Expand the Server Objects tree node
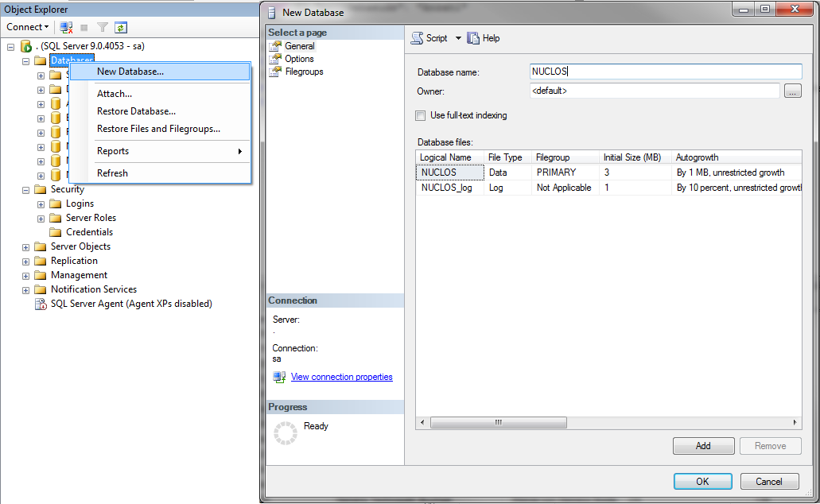This screenshot has height=504, width=820. click(26, 246)
